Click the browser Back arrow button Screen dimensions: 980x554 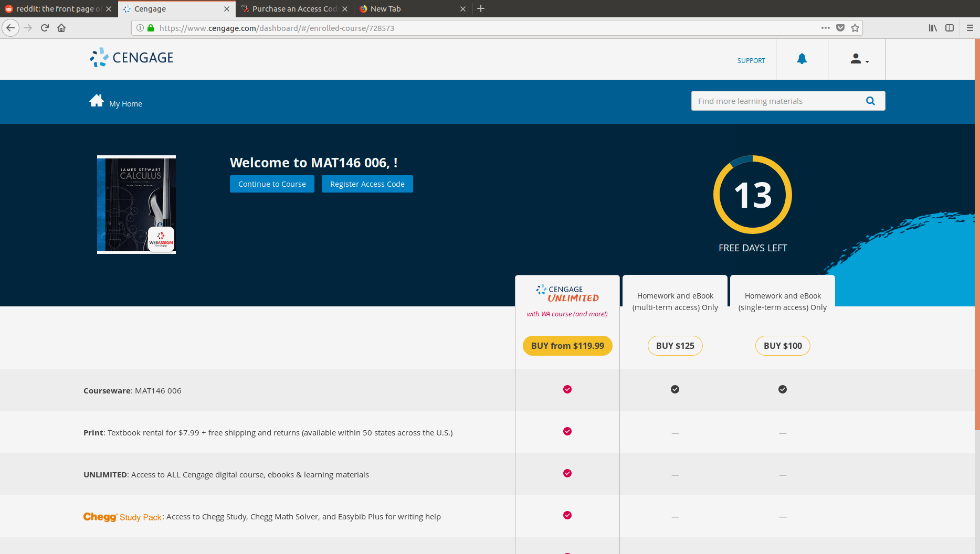(10, 28)
